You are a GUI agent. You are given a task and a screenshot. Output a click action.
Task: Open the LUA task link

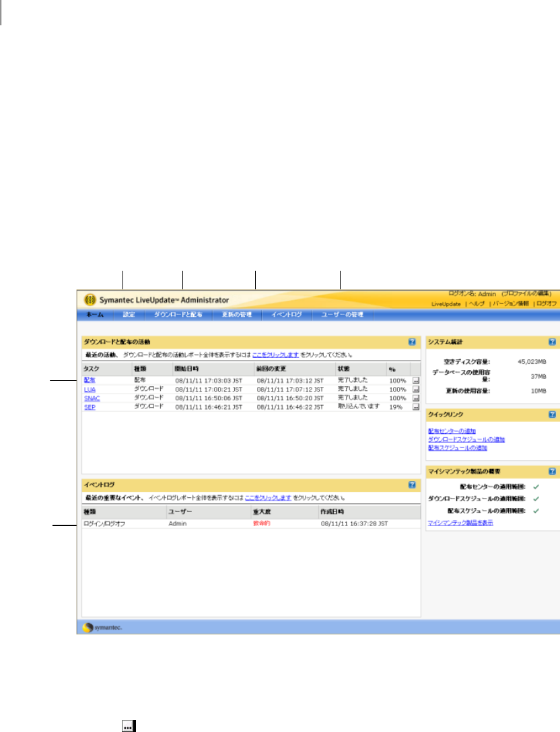pyautogui.click(x=90, y=390)
